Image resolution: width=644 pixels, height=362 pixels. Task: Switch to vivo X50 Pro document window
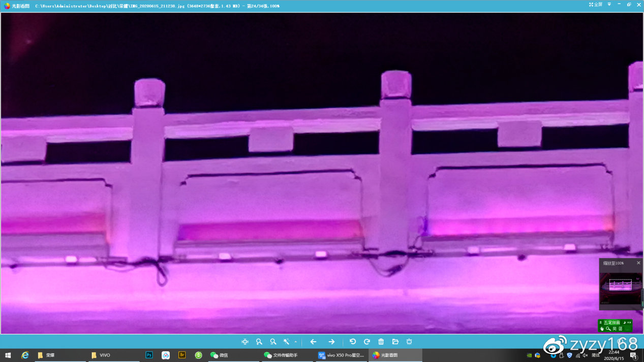click(342, 355)
